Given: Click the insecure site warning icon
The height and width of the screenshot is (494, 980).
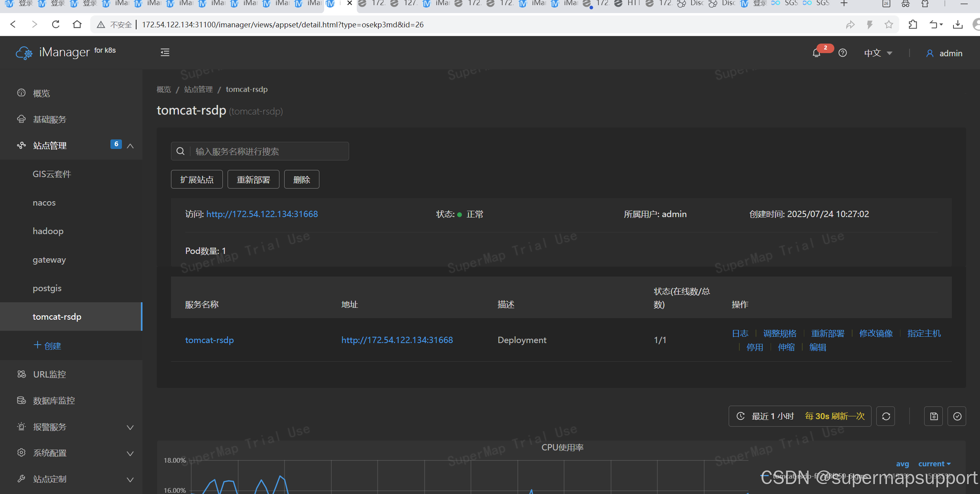Looking at the screenshot, I should coord(101,25).
